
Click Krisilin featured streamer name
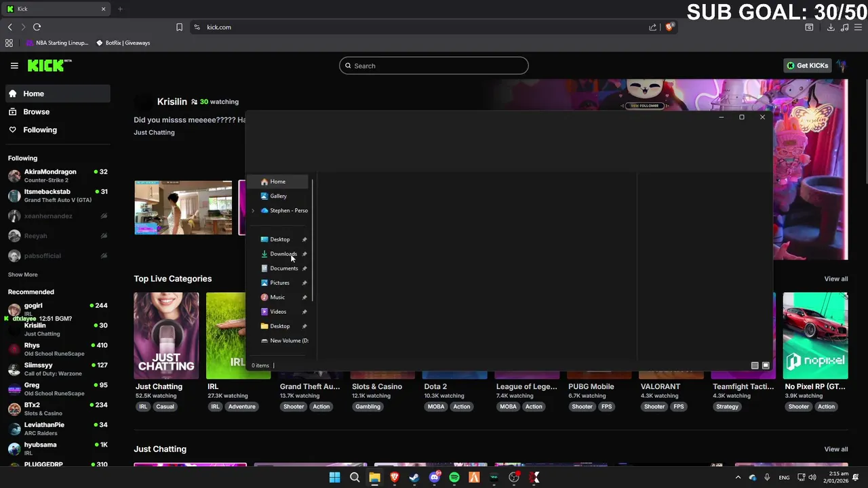click(x=172, y=102)
